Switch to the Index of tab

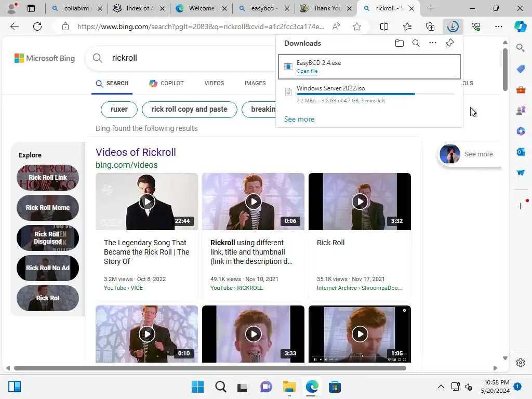(139, 8)
